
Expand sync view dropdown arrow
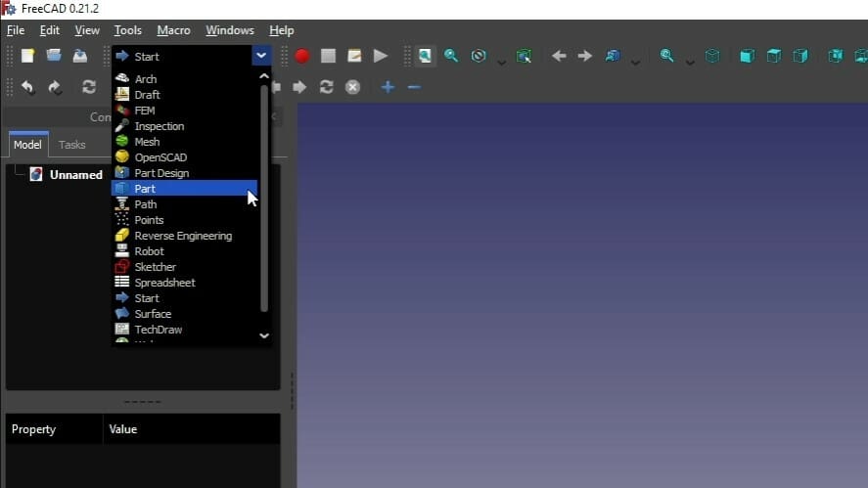[690, 62]
